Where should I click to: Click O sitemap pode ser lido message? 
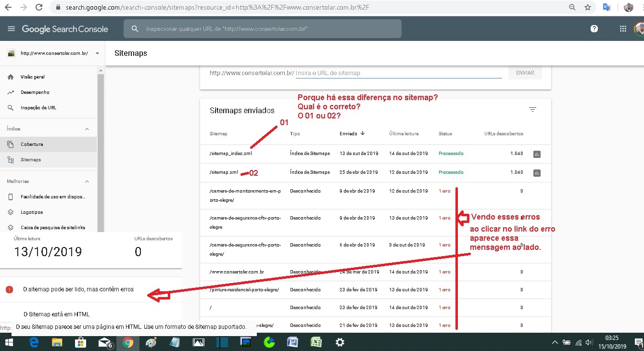[x=78, y=289]
